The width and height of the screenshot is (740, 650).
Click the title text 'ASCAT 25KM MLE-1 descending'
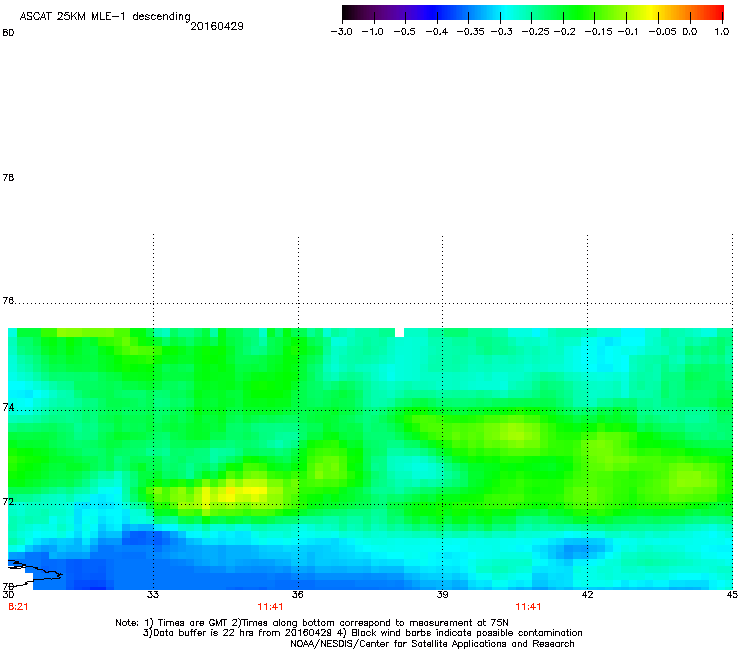click(105, 17)
